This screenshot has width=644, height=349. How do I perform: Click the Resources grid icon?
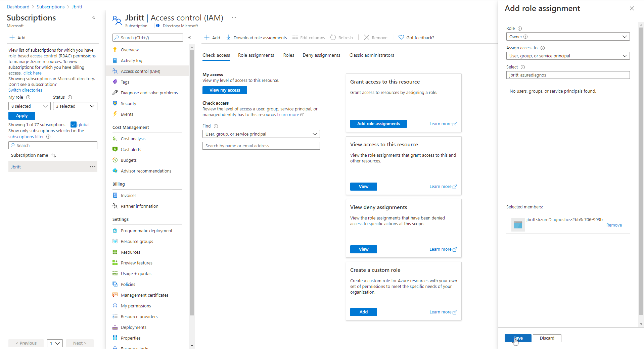tap(115, 252)
